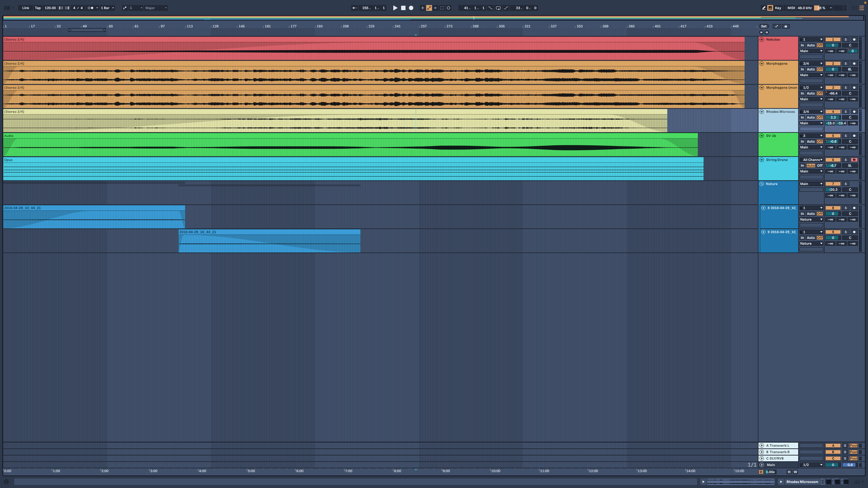Arm the SV-1b track for recording

click(854, 136)
